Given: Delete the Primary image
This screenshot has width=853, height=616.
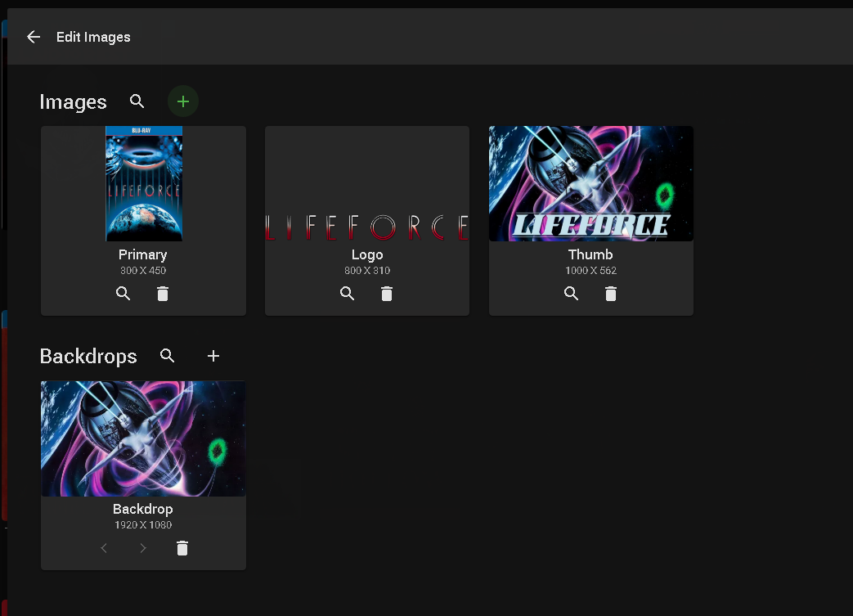Looking at the screenshot, I should coord(163,294).
